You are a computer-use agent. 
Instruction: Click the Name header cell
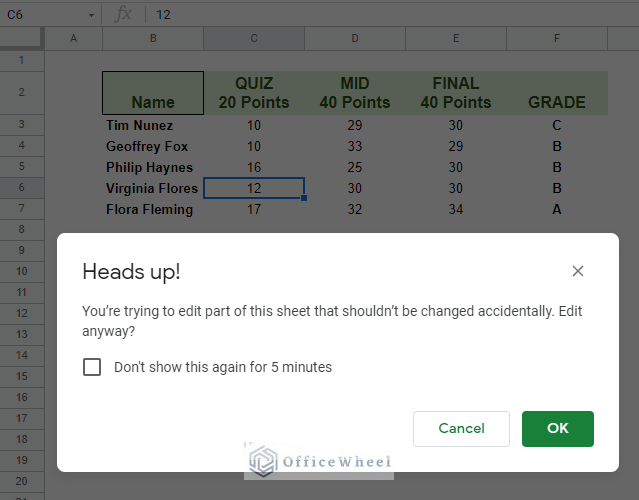pos(153,93)
